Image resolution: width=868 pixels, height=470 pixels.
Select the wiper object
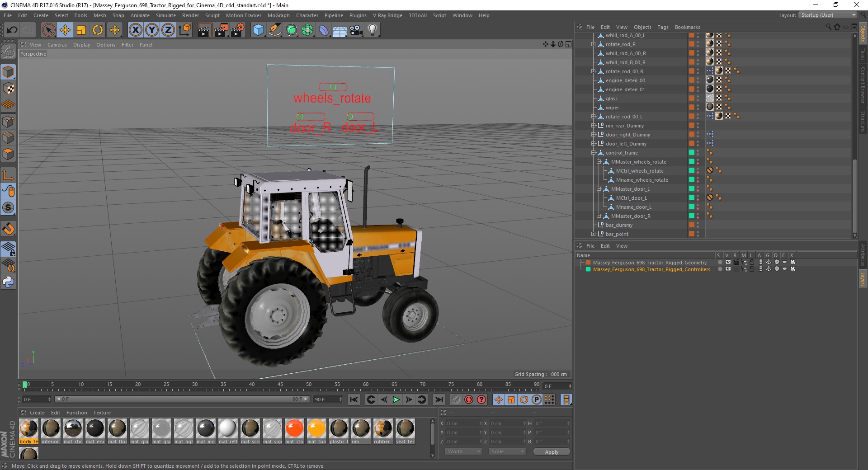[612, 108]
